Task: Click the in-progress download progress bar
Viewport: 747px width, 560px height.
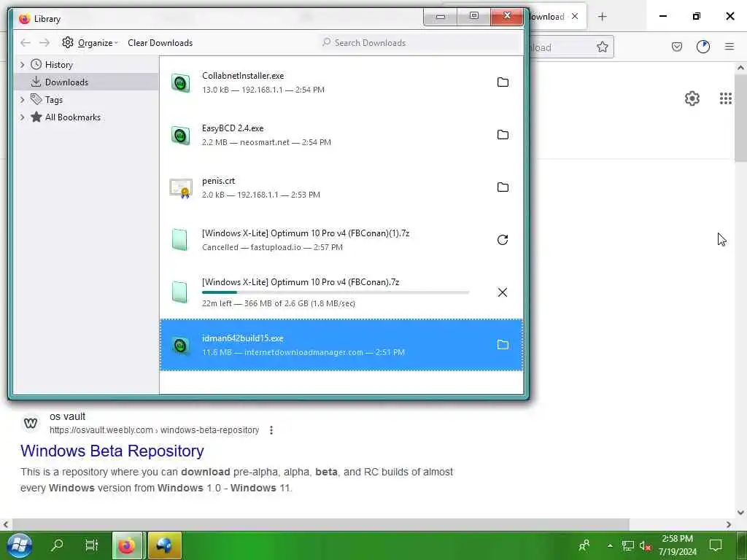Action: tap(336, 292)
